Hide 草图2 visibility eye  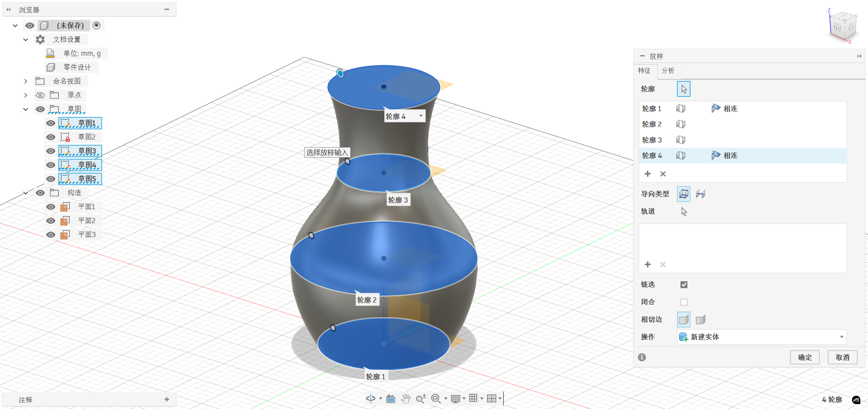50,137
